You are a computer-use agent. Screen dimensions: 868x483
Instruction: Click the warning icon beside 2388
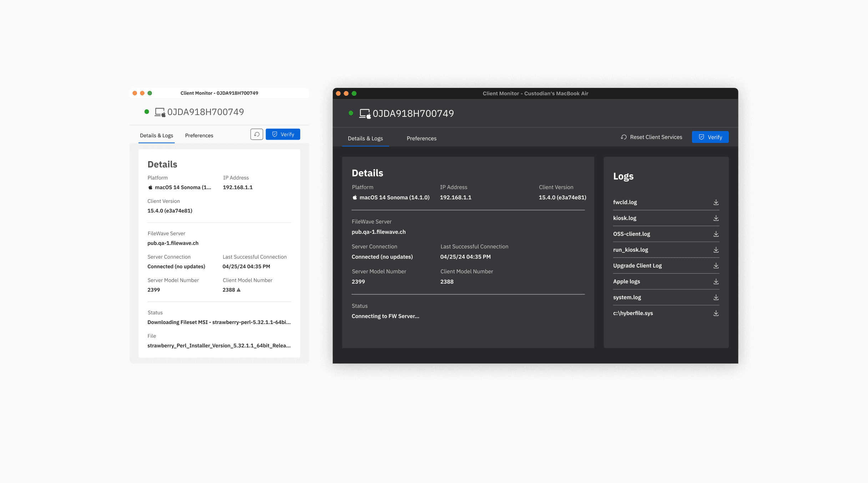click(239, 290)
